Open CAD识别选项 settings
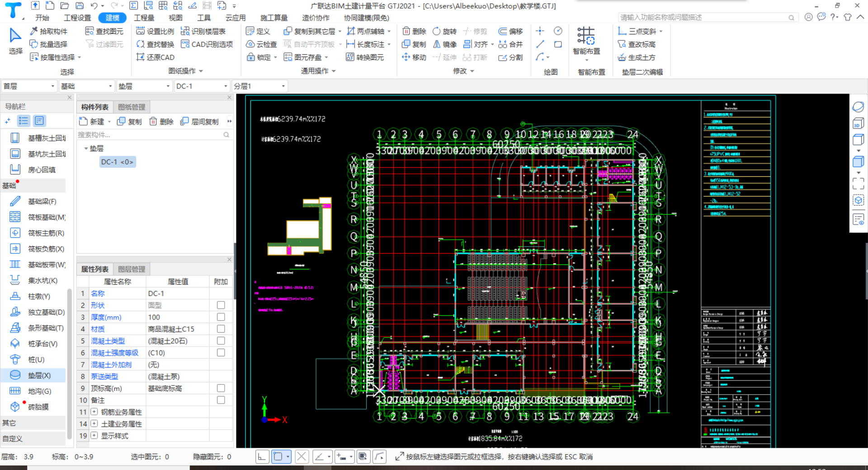The height and width of the screenshot is (470, 868). point(207,44)
